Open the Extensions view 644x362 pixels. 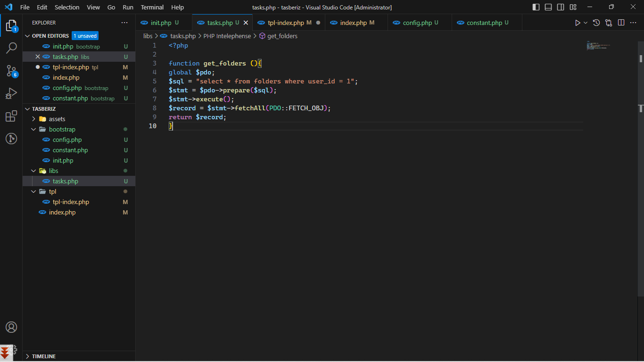coord(11,116)
